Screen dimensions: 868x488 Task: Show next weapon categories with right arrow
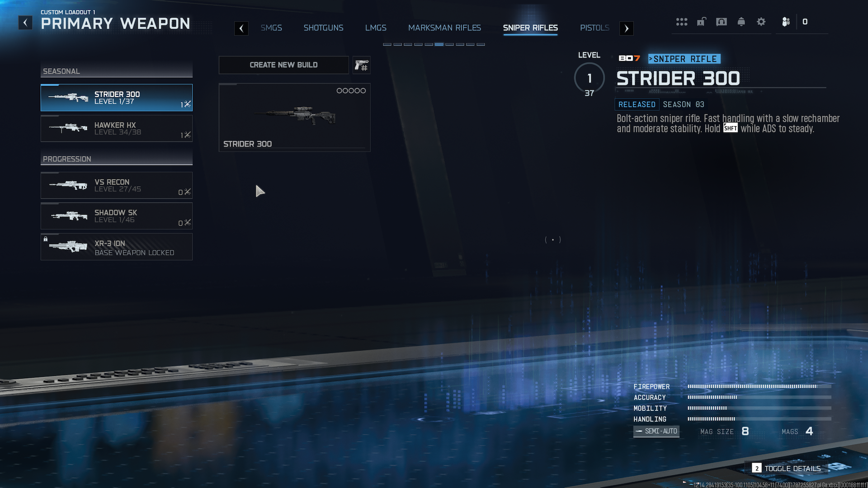point(626,28)
